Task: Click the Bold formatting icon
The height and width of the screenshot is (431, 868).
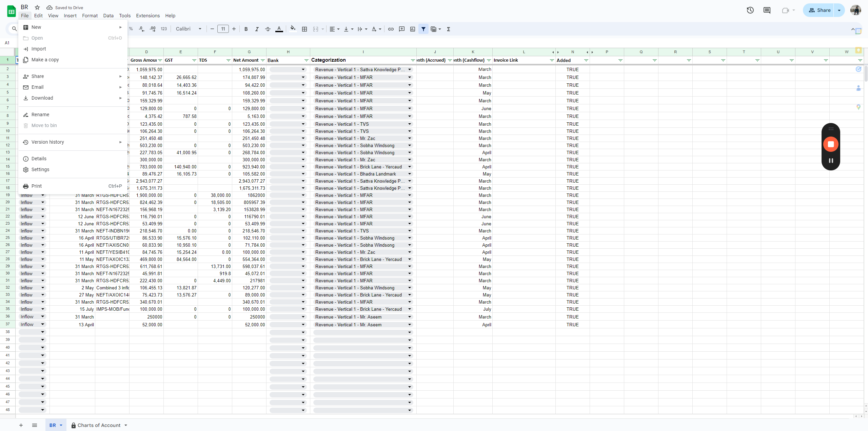Action: click(x=246, y=29)
